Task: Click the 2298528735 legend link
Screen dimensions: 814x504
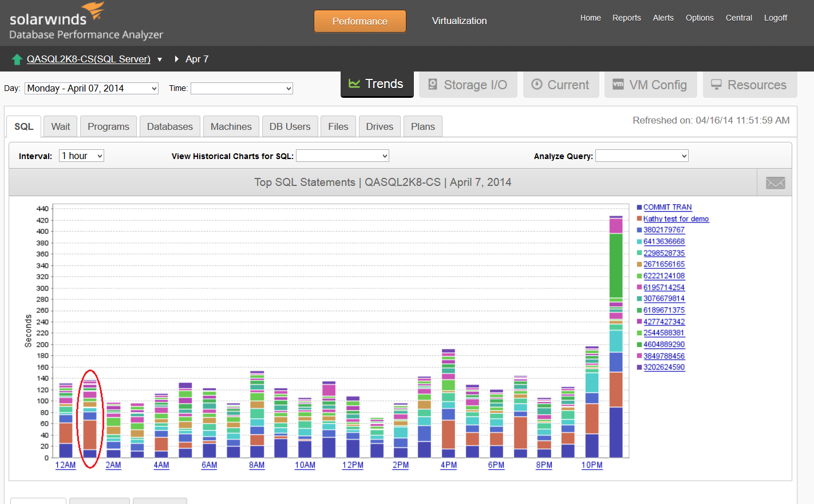Action: [664, 253]
